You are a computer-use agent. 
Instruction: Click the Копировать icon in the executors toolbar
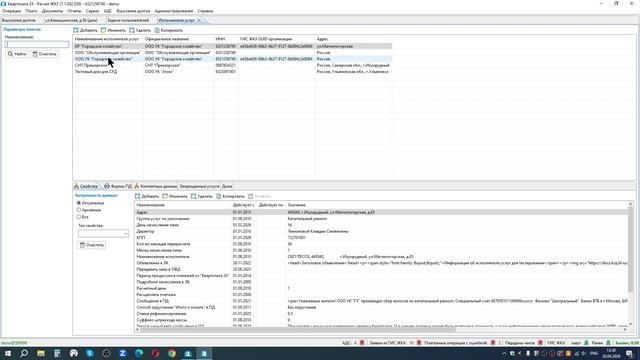[x=157, y=30]
